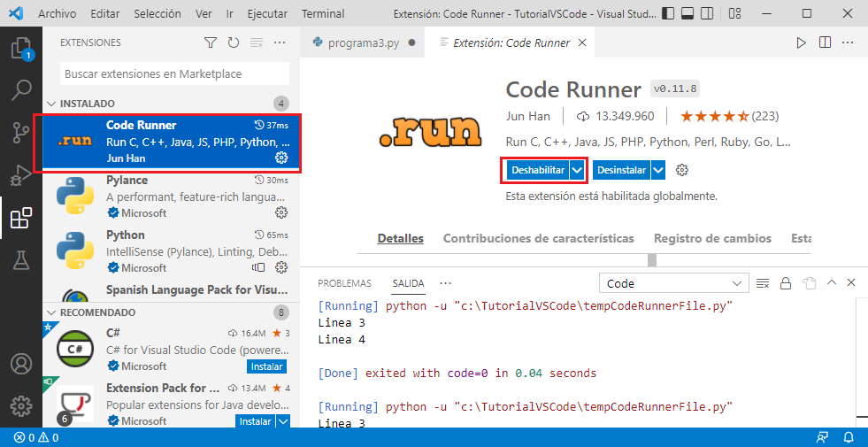Open the Explorer view in activity bar

click(21, 48)
